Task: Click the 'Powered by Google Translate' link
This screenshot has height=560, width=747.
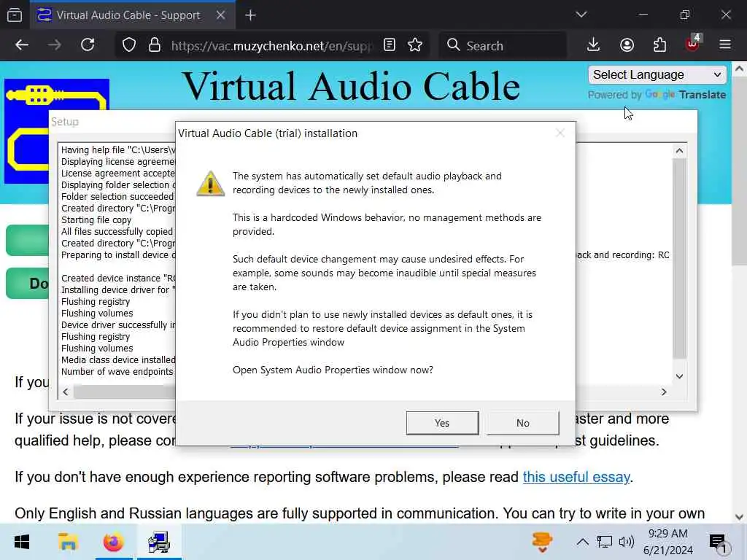Action: (x=657, y=94)
